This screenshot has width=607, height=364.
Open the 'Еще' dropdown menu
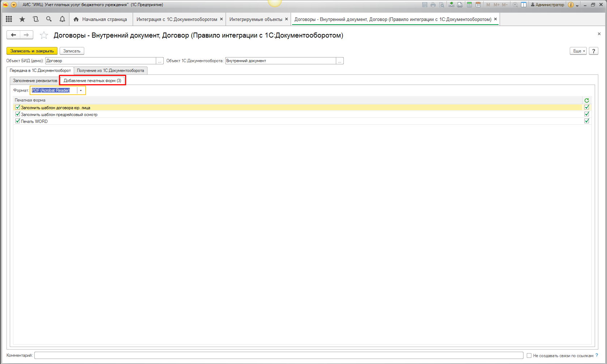pos(578,51)
